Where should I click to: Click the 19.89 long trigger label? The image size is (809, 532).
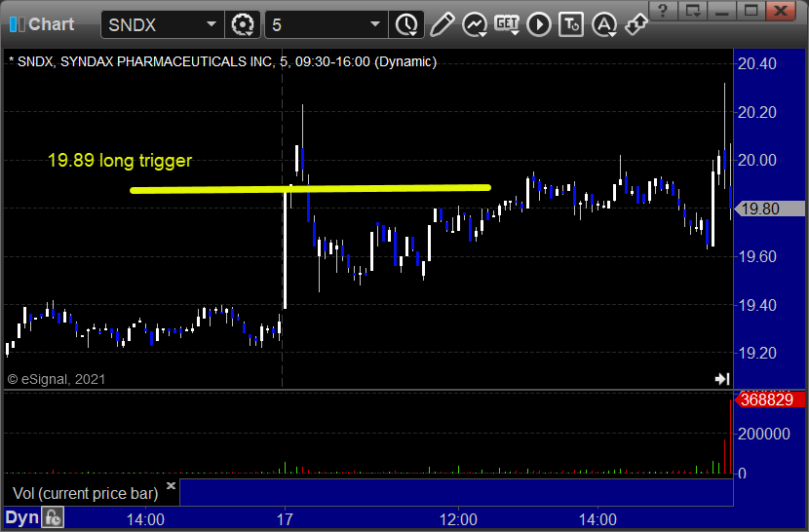120,160
